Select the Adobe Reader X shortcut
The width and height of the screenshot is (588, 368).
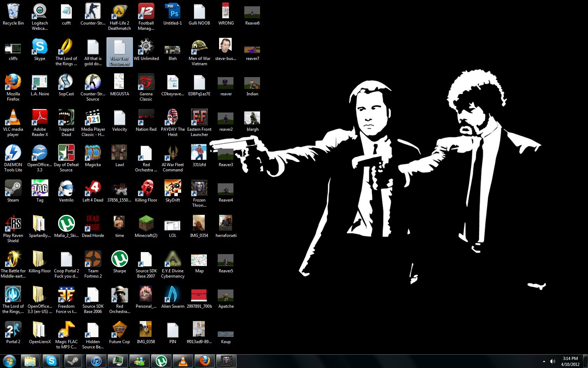40,123
